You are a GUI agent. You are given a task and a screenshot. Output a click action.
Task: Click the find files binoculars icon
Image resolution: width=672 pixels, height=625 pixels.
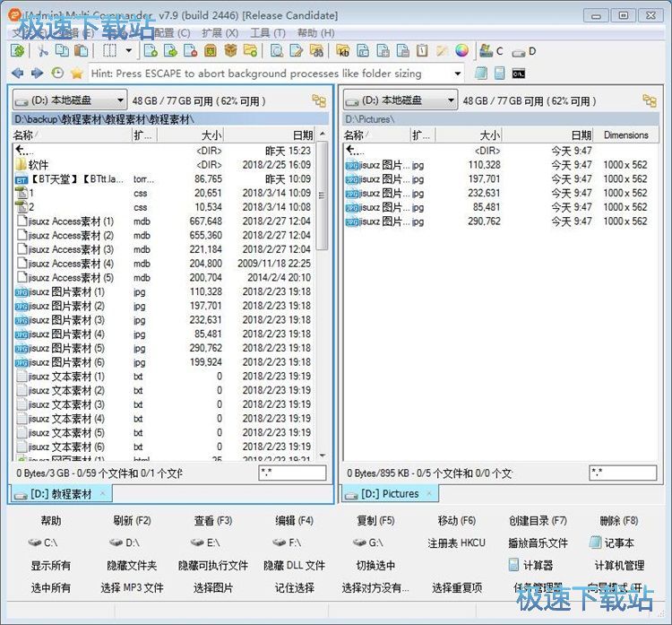click(x=316, y=51)
